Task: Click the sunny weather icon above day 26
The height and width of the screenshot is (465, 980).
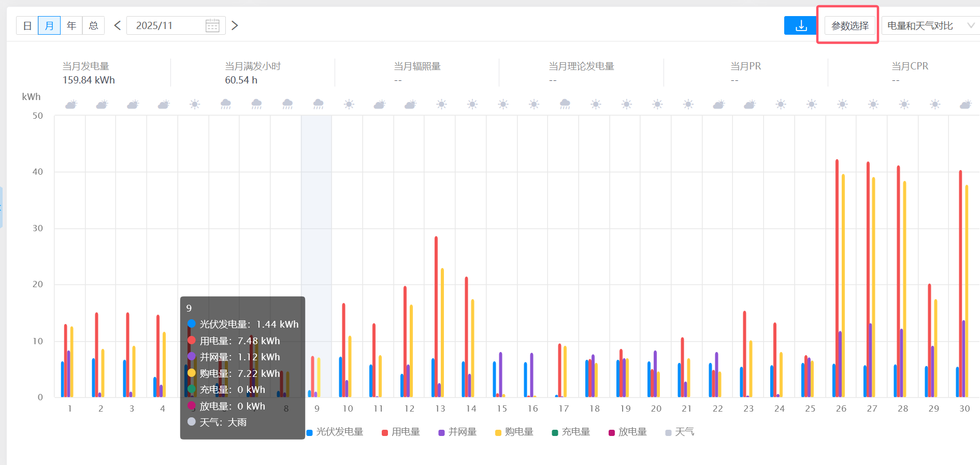Action: point(842,104)
